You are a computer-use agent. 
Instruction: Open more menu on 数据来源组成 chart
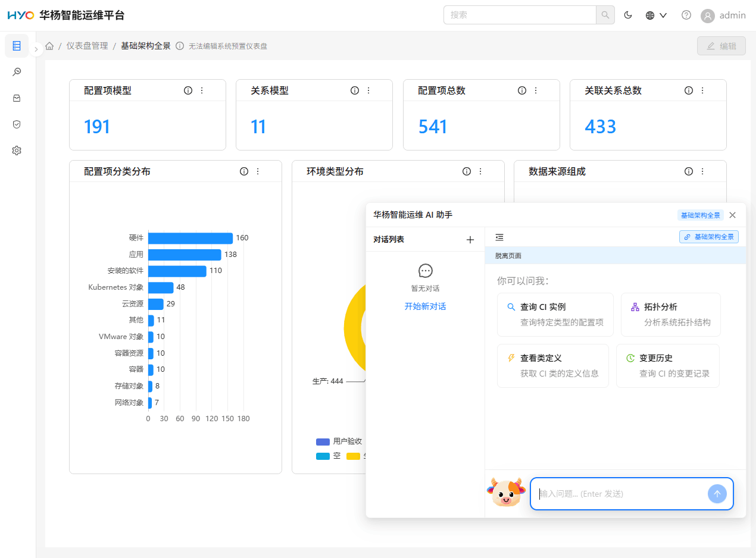pos(702,171)
